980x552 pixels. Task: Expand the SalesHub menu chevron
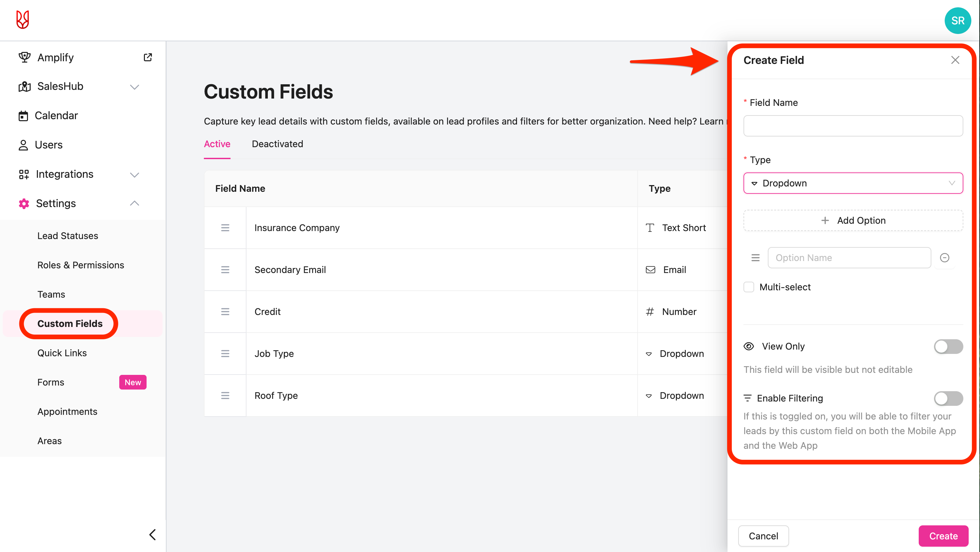pyautogui.click(x=134, y=87)
